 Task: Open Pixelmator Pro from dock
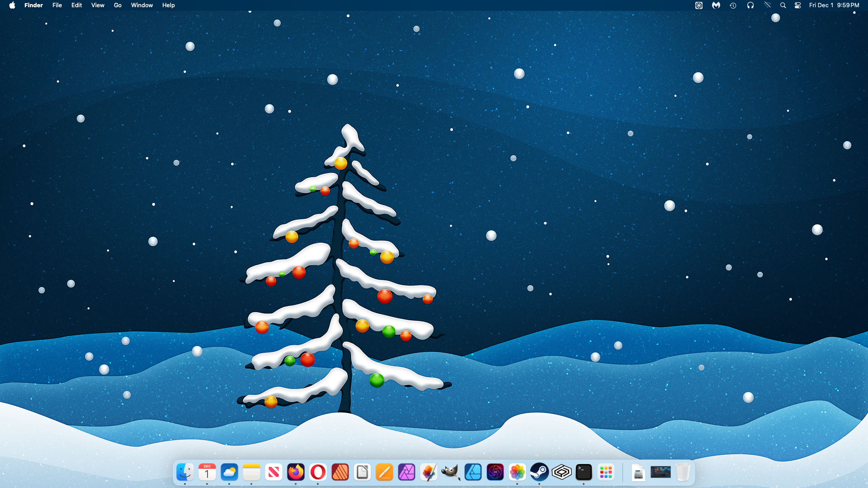point(429,472)
